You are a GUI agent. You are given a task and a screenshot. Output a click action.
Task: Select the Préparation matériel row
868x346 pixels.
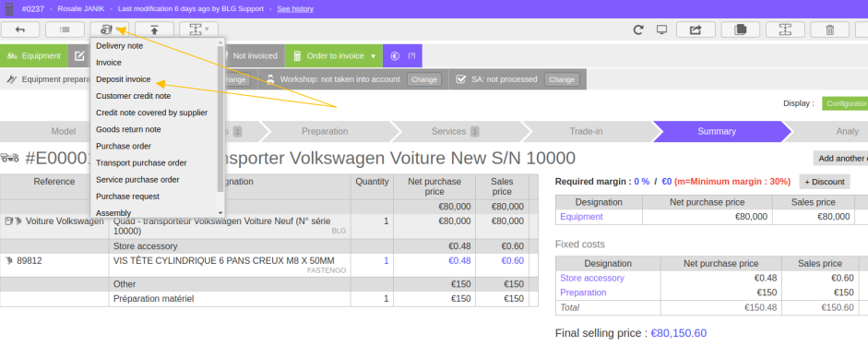(268, 298)
